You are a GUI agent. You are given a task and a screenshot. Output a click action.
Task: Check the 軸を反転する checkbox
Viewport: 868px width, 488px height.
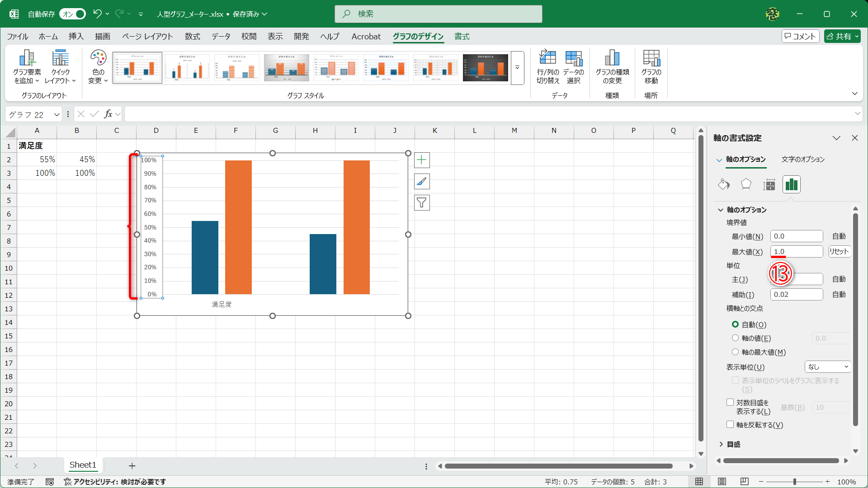730,424
